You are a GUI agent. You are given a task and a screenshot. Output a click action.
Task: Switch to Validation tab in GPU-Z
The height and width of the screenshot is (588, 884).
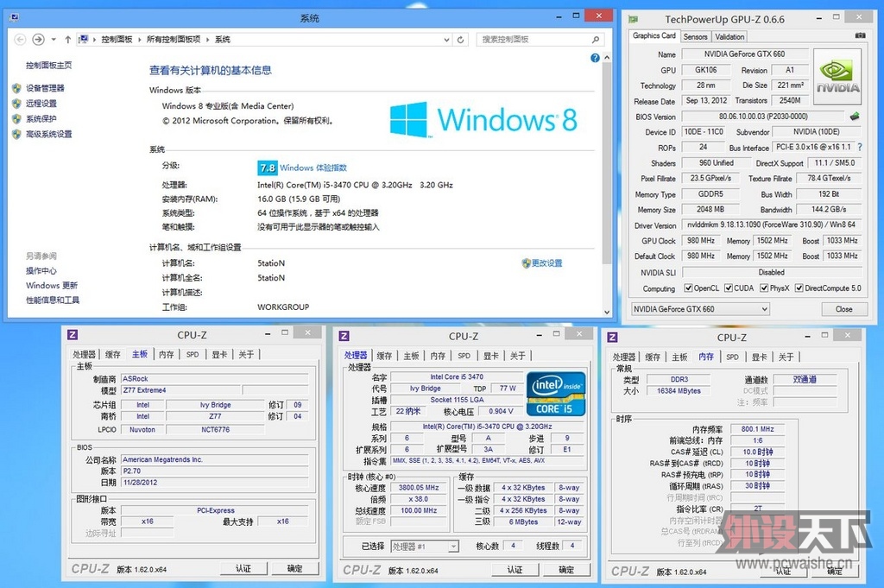point(729,36)
